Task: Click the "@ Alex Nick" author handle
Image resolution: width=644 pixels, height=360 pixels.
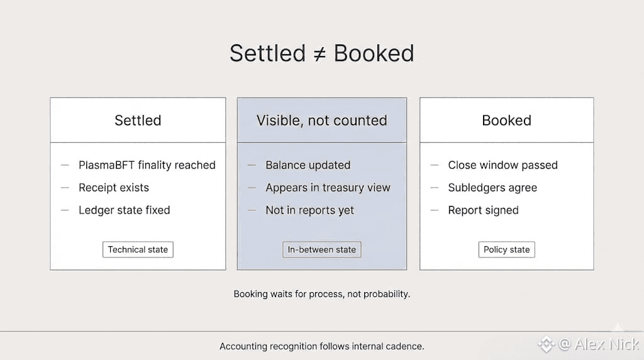Action: (x=598, y=344)
